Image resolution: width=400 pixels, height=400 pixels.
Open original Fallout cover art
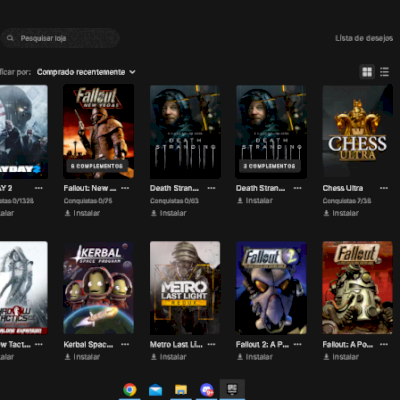tap(357, 288)
